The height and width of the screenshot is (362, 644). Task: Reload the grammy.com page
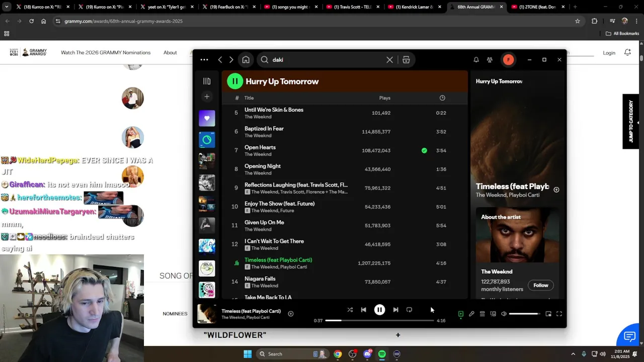31,21
